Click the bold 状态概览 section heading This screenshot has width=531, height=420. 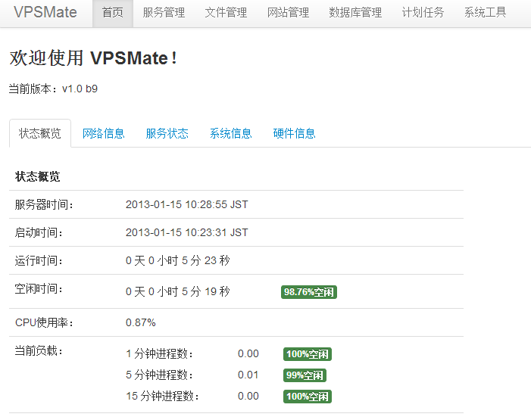click(38, 176)
